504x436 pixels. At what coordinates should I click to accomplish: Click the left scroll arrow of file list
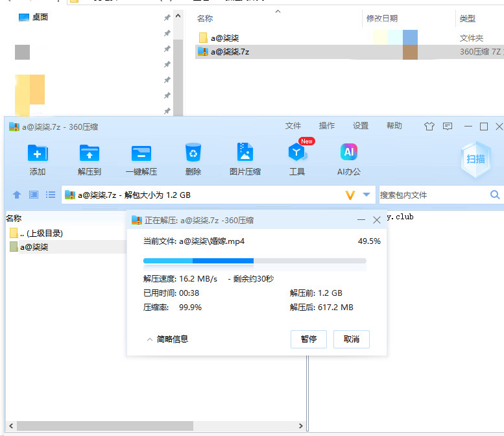click(x=11, y=426)
